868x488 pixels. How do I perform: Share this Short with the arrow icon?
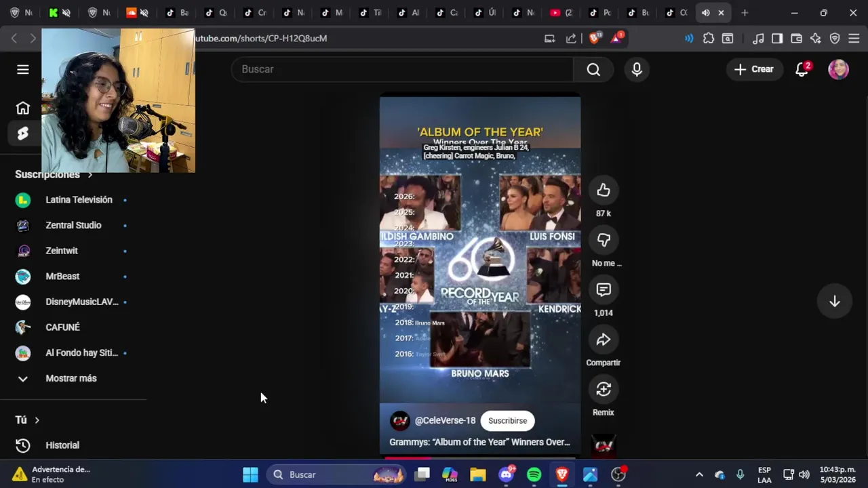click(x=604, y=340)
